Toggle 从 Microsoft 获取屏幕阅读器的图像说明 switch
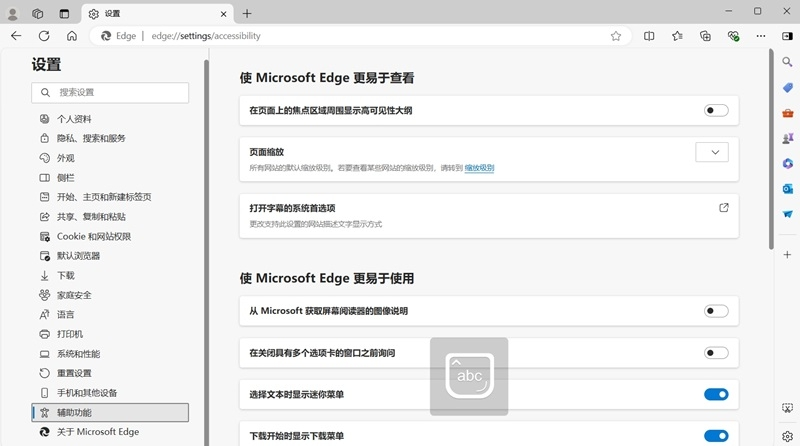The image size is (800, 446). click(x=716, y=311)
